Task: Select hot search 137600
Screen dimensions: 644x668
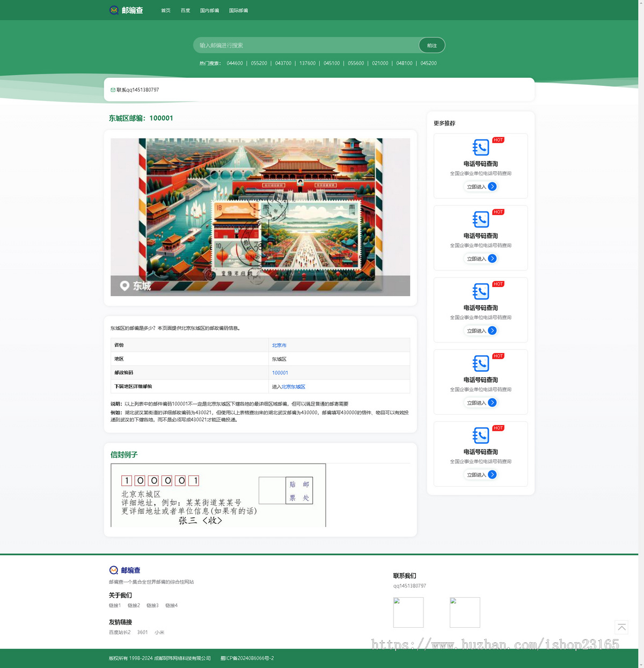Action: coord(308,63)
